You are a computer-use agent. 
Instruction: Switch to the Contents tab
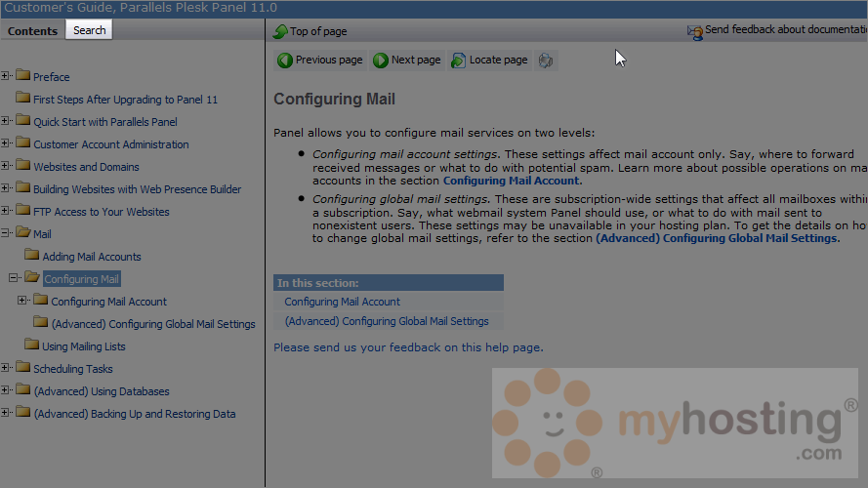point(32,31)
